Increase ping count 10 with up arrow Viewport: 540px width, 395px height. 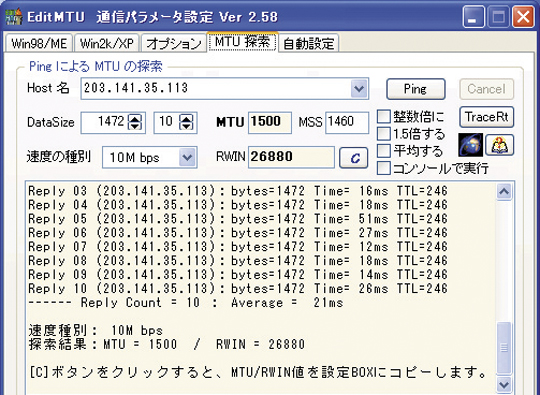coord(186,118)
